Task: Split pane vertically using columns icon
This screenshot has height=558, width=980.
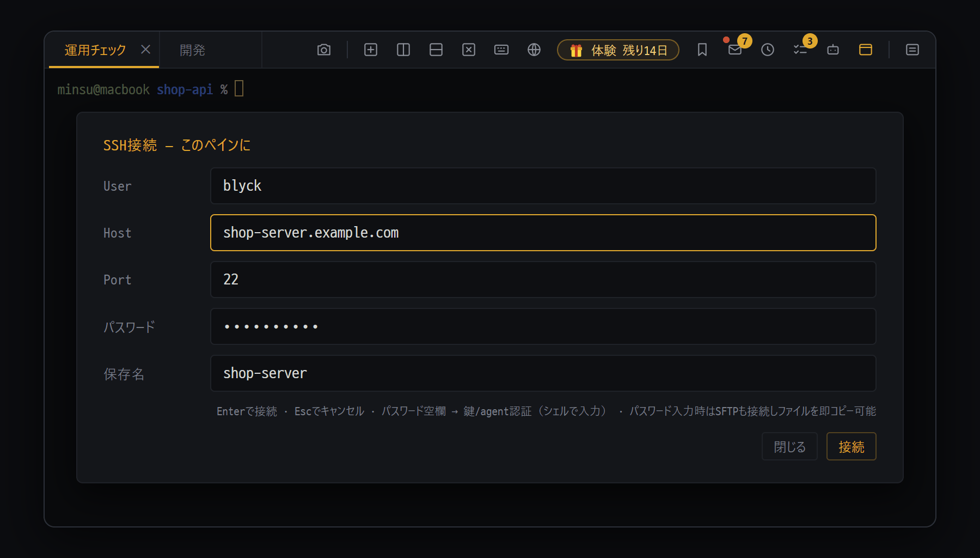Action: (x=403, y=50)
